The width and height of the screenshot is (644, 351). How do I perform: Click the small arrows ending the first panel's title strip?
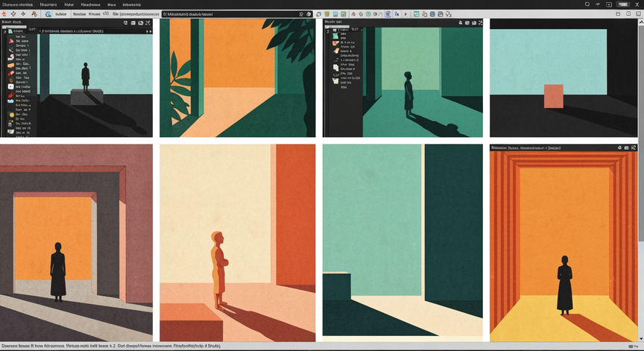(148, 31)
